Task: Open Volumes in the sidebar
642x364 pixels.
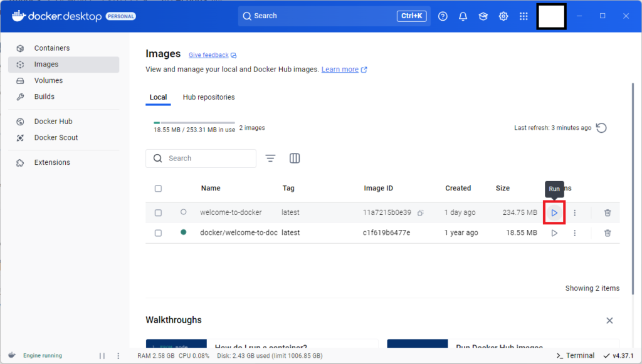Action: pyautogui.click(x=63, y=81)
